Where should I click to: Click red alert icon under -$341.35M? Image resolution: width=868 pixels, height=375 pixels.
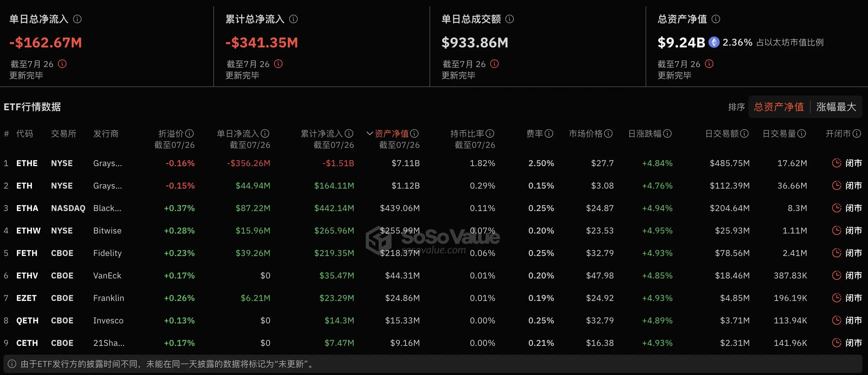[x=278, y=64]
